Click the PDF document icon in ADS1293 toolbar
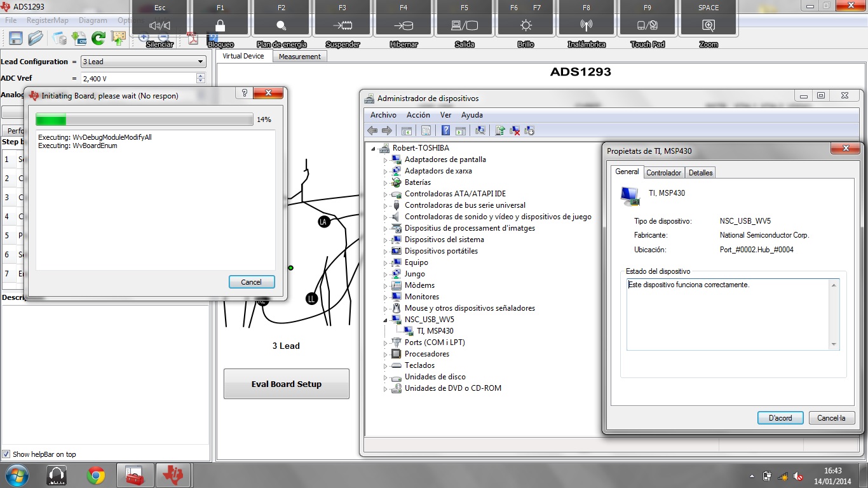The height and width of the screenshot is (488, 868). (193, 38)
